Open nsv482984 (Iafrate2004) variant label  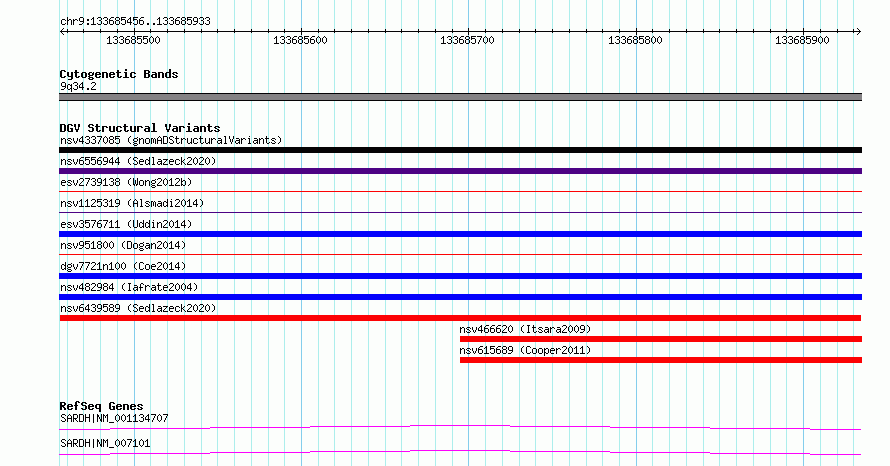click(129, 287)
